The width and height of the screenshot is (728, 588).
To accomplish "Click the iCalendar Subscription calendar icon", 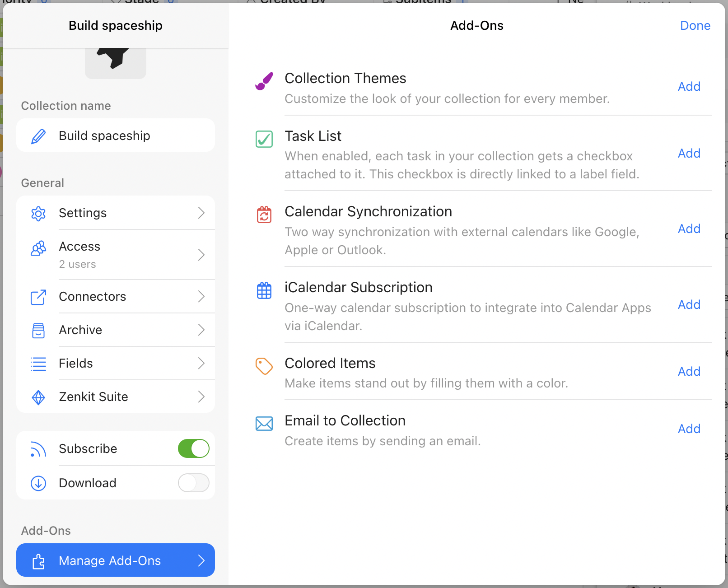I will (x=264, y=290).
